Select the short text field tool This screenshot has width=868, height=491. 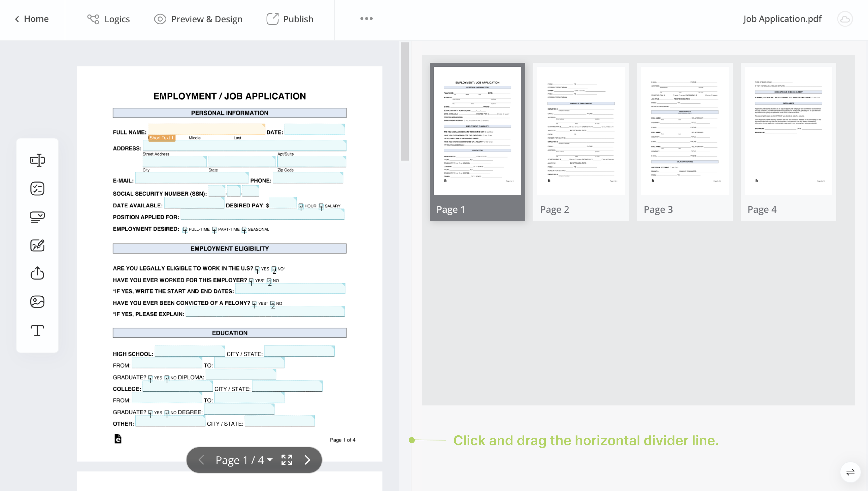tap(37, 160)
